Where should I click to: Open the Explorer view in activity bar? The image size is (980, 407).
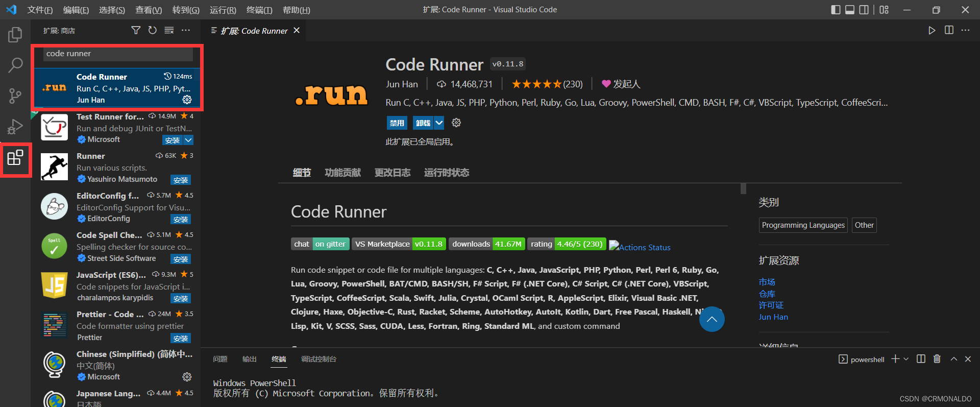(15, 35)
